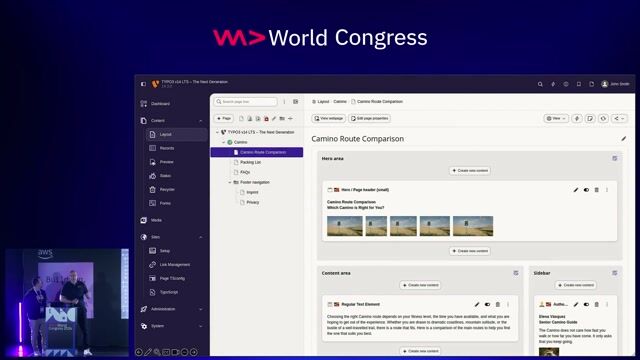Click the page tree panel toggle icon
This screenshot has height=360, width=640.
296,102
